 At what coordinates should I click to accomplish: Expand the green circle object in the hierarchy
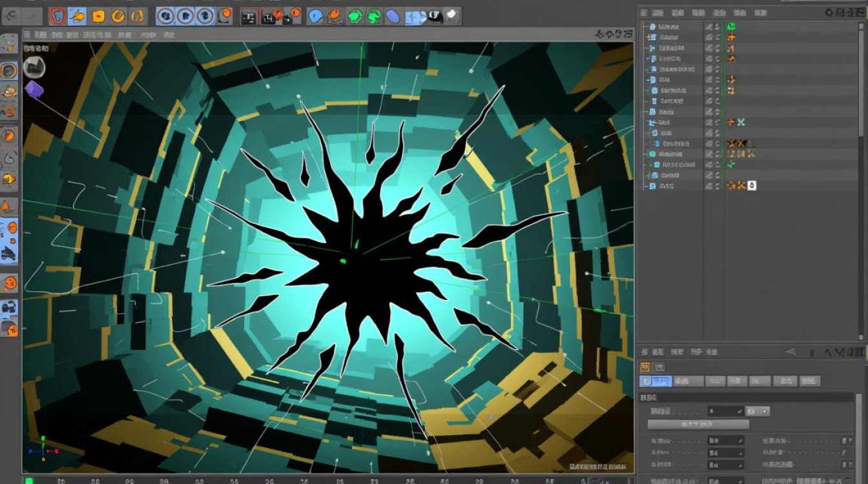[645, 154]
